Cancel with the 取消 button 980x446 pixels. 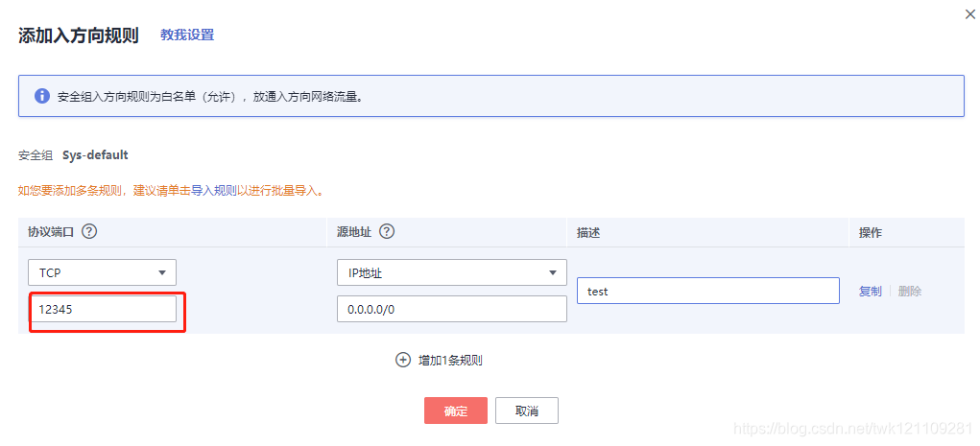(527, 411)
